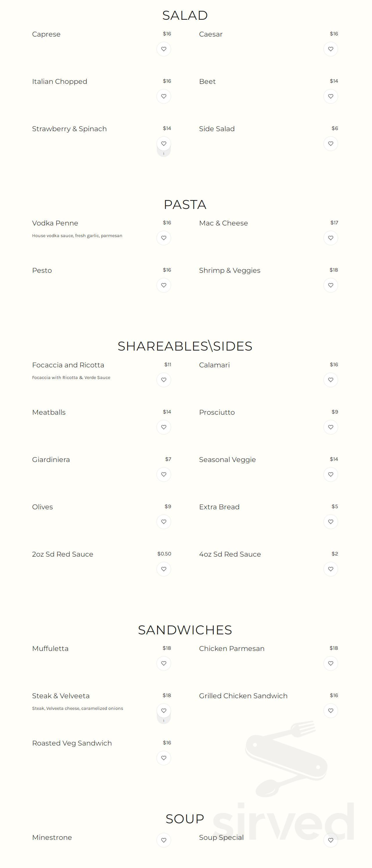
Task: Heart the 2oz Sd Red Sauce
Action: click(x=163, y=569)
